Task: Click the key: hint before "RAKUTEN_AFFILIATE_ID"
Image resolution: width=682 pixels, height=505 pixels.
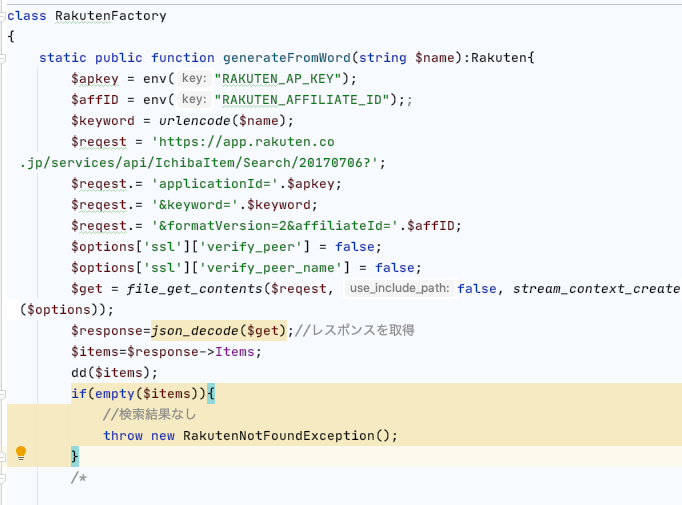Action: [193, 100]
